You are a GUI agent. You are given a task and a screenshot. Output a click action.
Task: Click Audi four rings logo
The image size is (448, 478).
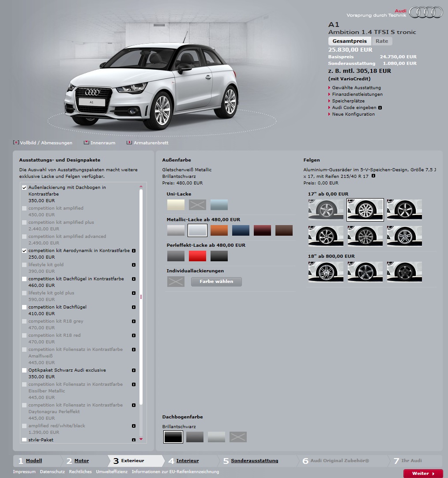426,12
